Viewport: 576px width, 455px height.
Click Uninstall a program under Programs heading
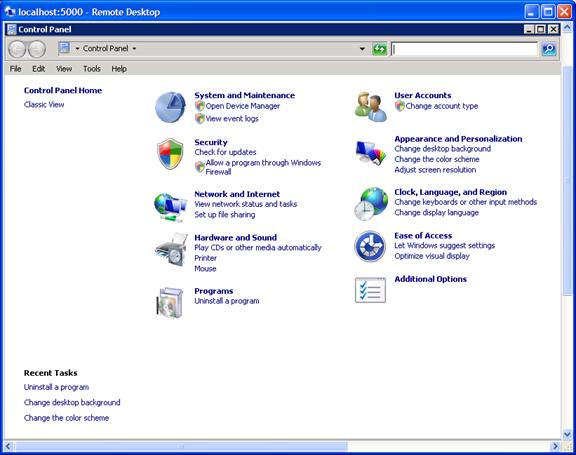(227, 301)
